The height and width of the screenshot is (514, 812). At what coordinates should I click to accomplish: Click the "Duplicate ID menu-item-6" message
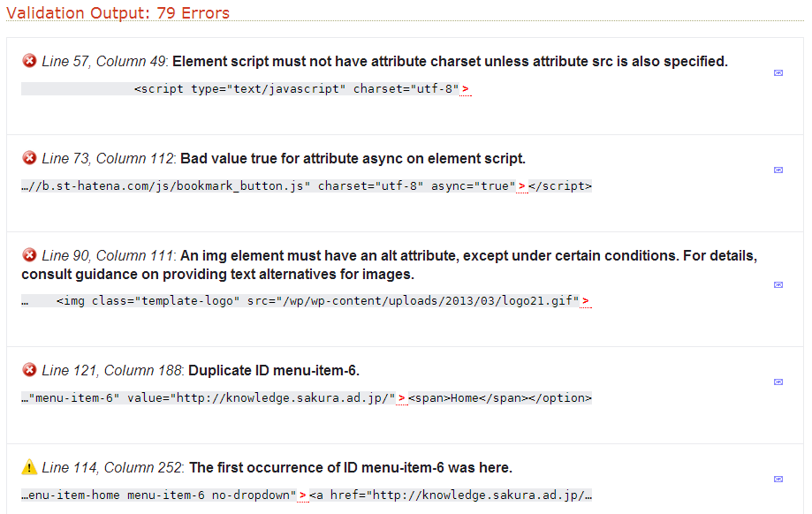(274, 370)
